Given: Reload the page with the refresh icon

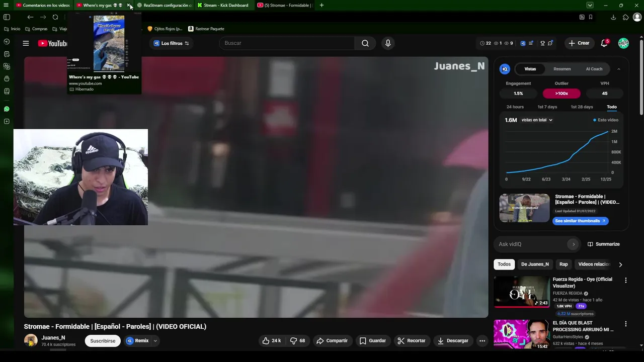Looking at the screenshot, I should click(x=55, y=17).
